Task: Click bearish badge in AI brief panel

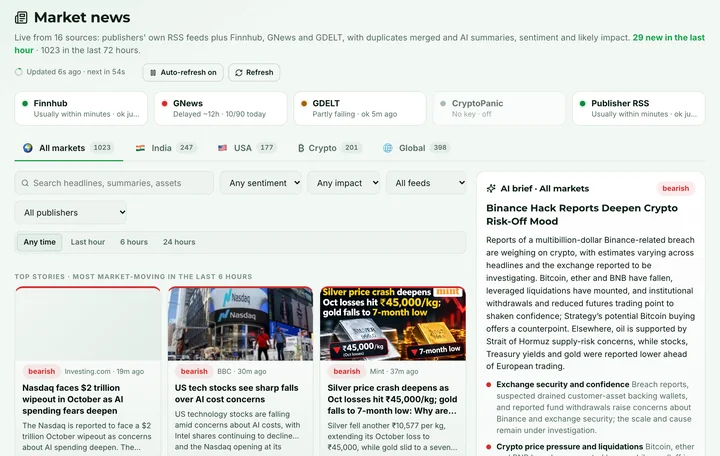Action: [x=675, y=188]
